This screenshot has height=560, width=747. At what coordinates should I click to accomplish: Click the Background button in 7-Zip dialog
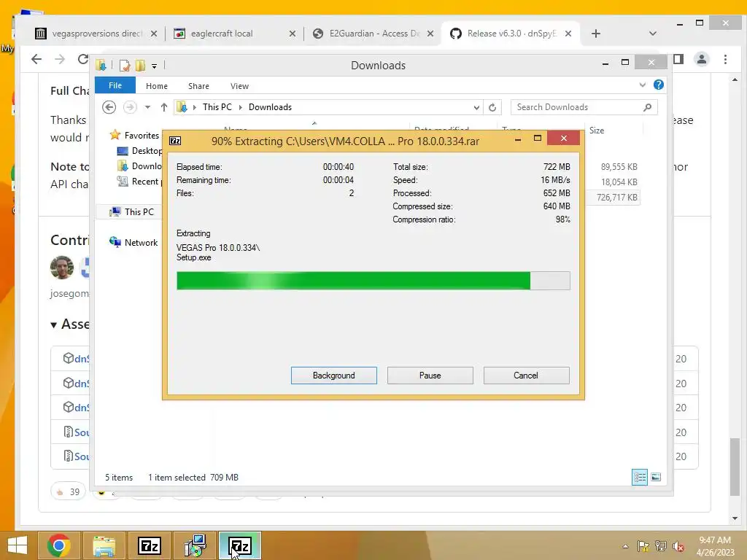tap(333, 376)
